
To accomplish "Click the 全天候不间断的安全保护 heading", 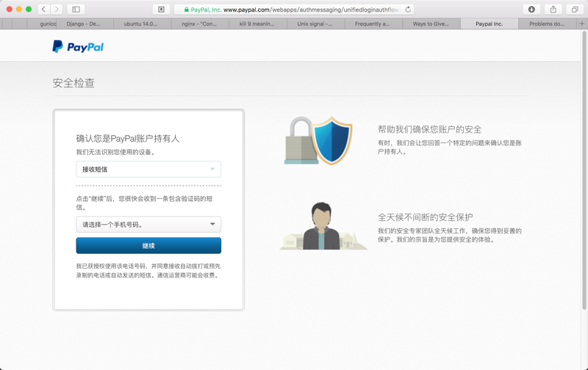I will 426,217.
